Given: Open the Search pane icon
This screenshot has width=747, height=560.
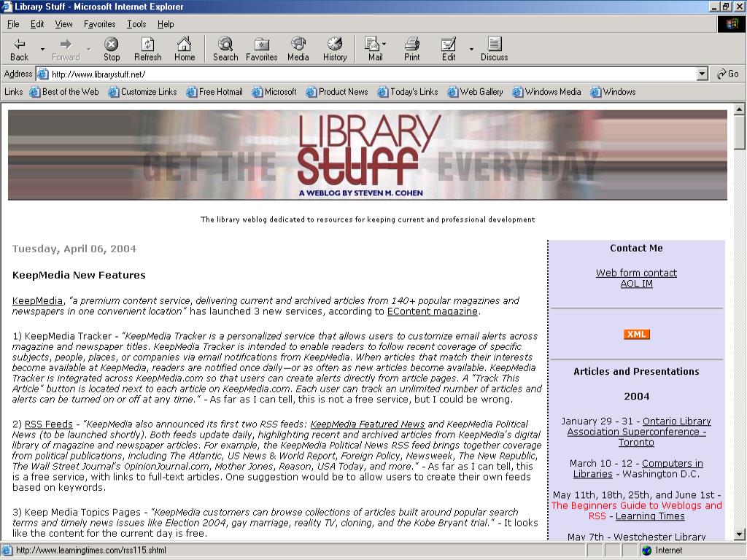Looking at the screenshot, I should [225, 49].
